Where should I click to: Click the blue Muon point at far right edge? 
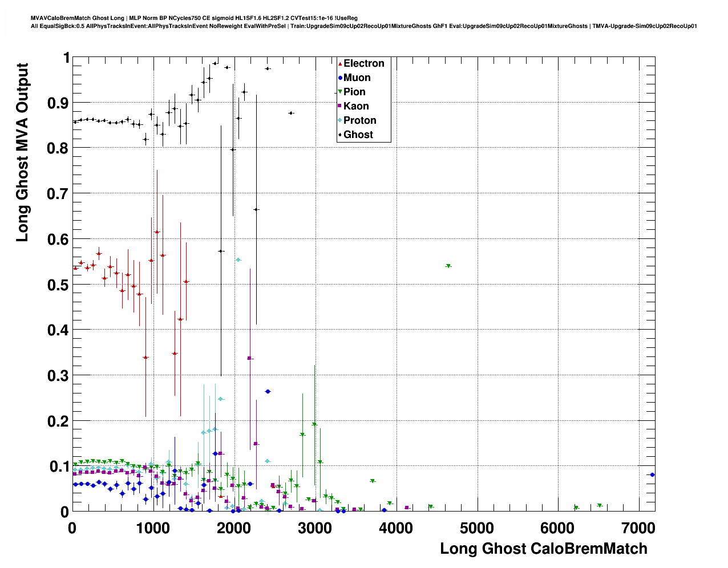[653, 474]
